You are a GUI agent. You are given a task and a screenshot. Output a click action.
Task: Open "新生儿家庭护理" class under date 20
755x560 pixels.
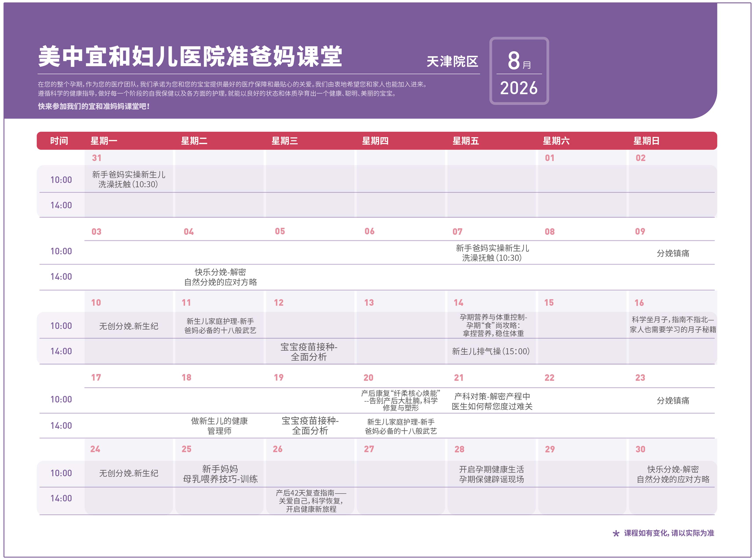point(400,427)
